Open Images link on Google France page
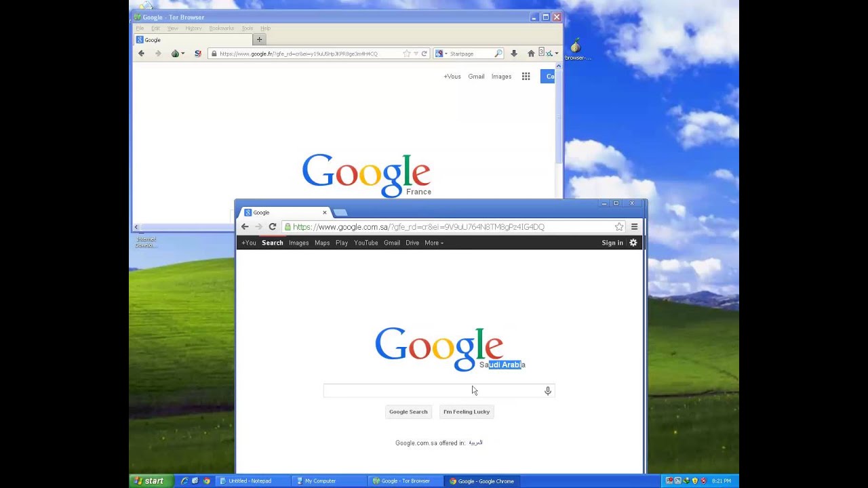 (x=501, y=77)
